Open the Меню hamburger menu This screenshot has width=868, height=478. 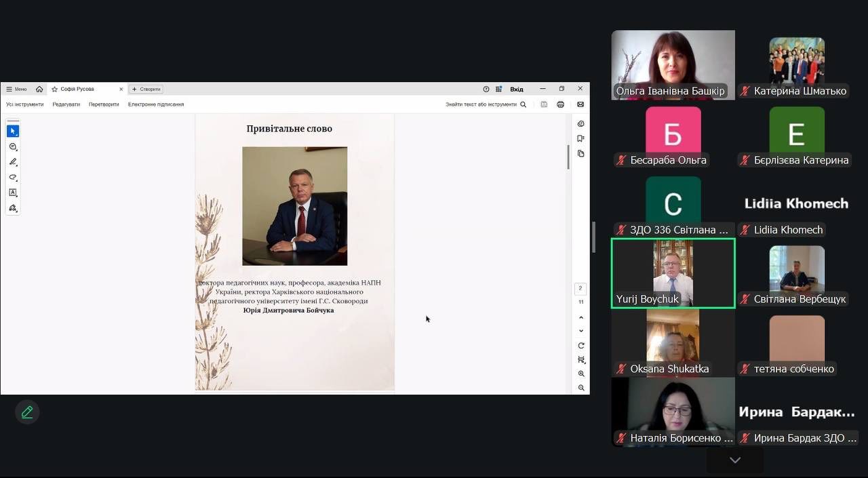pos(16,89)
